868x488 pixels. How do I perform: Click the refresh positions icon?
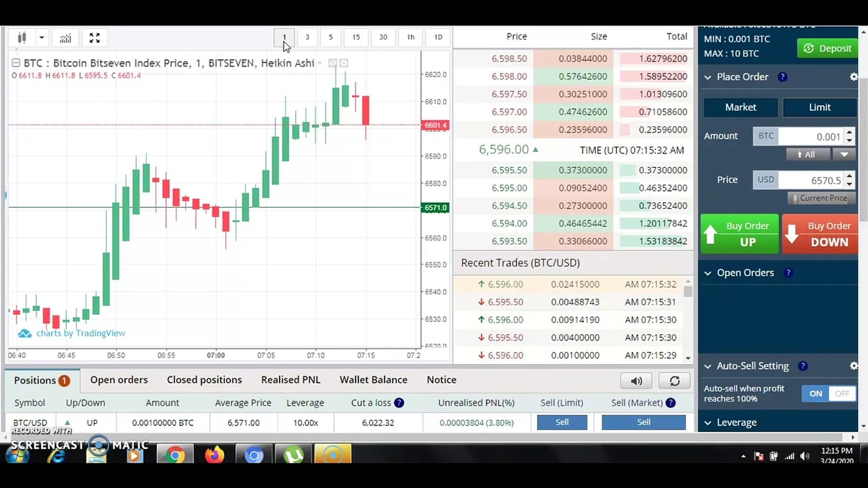coord(675,381)
